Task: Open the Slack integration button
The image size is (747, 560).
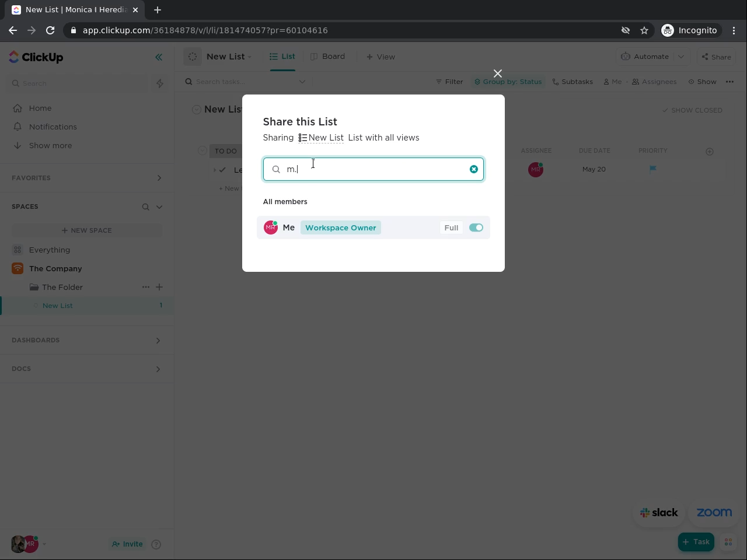Action: tap(659, 513)
